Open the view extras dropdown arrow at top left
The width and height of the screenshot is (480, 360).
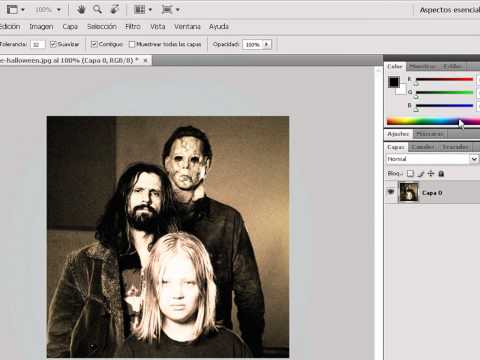[23, 10]
